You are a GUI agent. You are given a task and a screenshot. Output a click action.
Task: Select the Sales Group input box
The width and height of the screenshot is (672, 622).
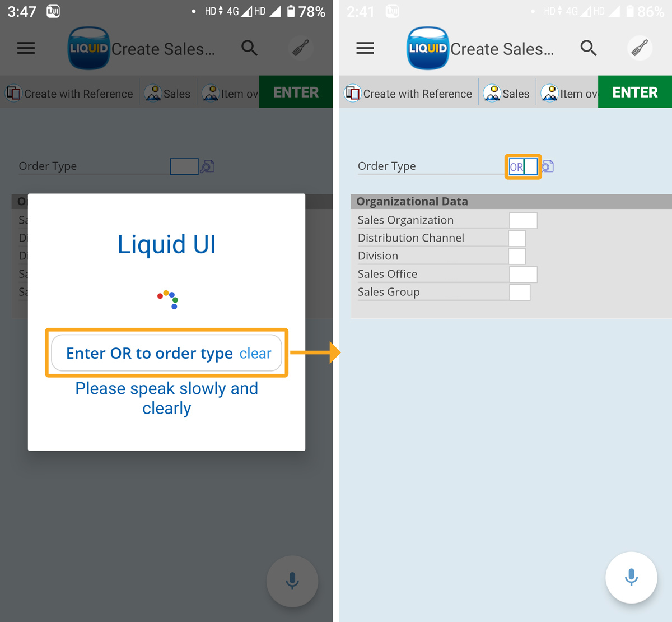(x=520, y=293)
